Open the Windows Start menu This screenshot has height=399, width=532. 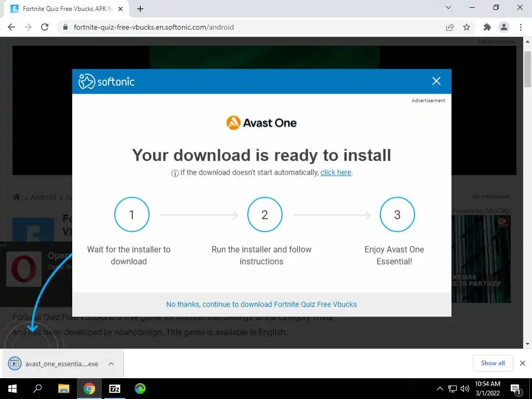coord(12,389)
